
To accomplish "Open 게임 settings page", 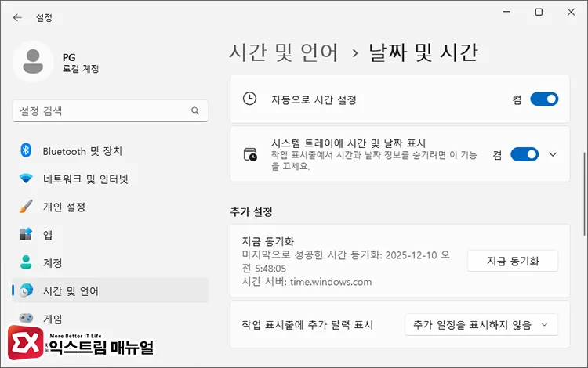I will pyautogui.click(x=111, y=318).
